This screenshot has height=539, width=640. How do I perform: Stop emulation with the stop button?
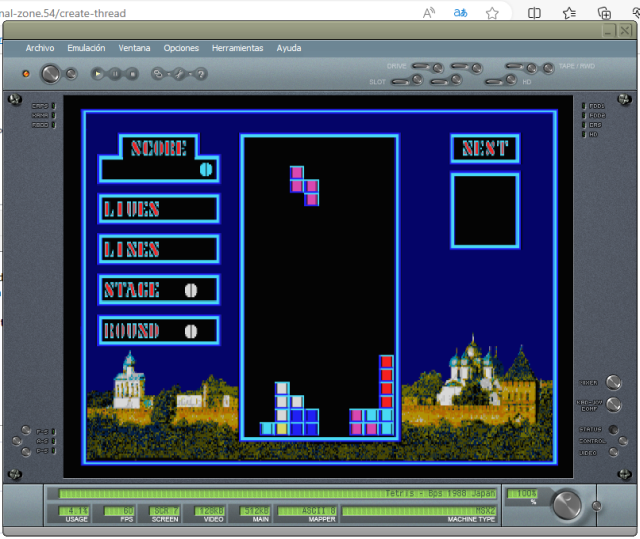coord(132,74)
